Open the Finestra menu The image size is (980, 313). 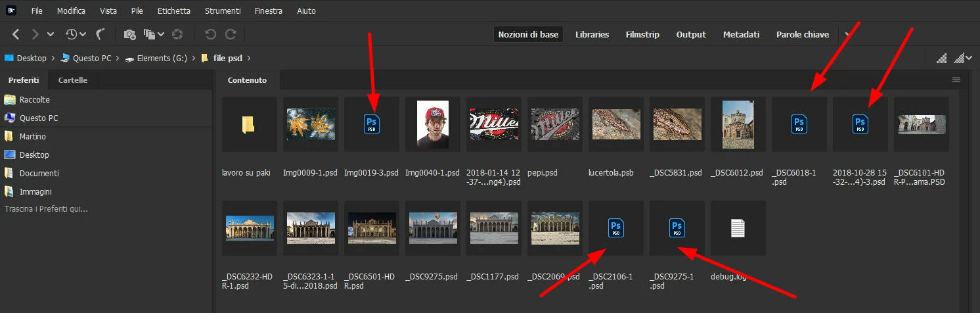tap(268, 11)
